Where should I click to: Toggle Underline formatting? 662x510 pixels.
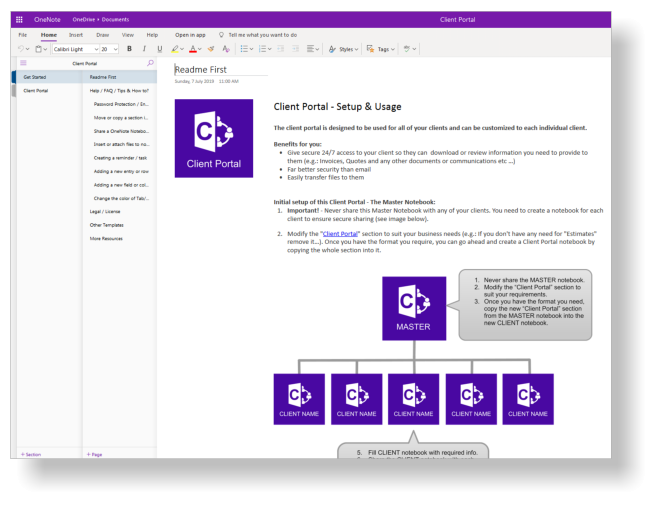coord(160,49)
